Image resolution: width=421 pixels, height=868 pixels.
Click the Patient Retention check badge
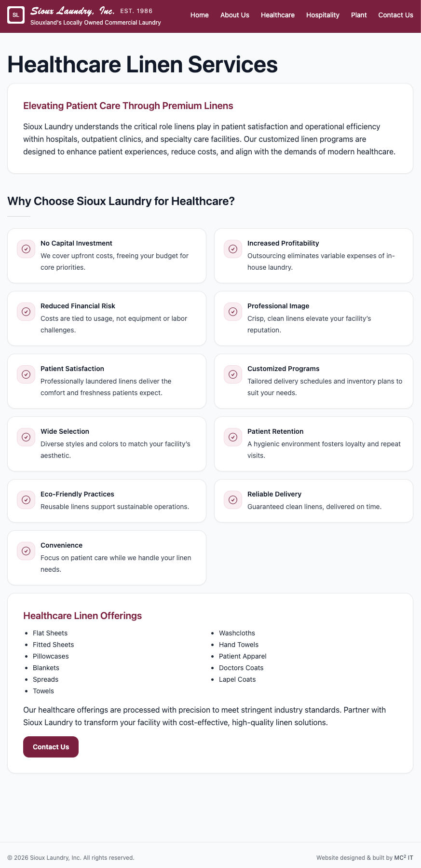click(x=232, y=437)
